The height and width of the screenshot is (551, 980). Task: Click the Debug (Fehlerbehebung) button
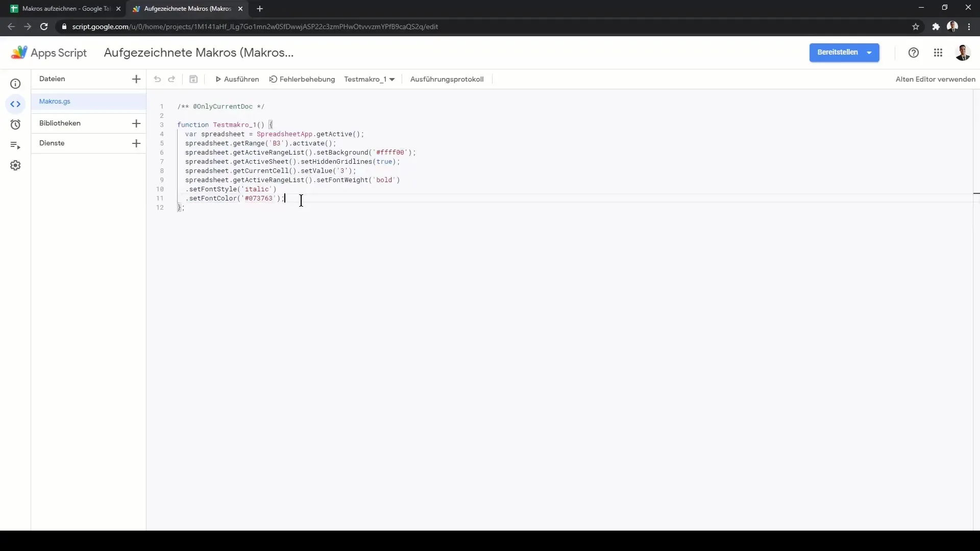point(303,80)
